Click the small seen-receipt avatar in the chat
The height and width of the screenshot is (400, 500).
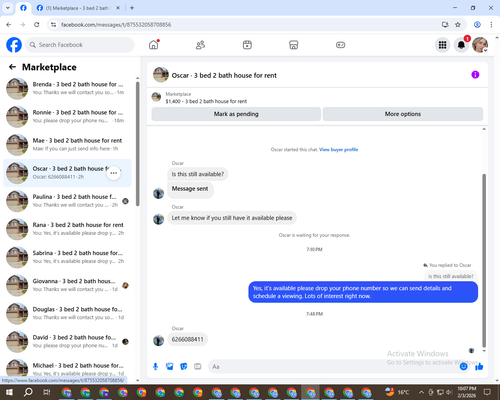coord(471,350)
